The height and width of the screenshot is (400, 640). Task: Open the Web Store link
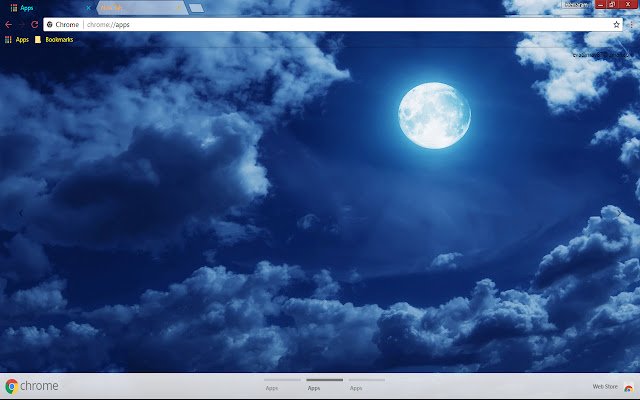(605, 387)
